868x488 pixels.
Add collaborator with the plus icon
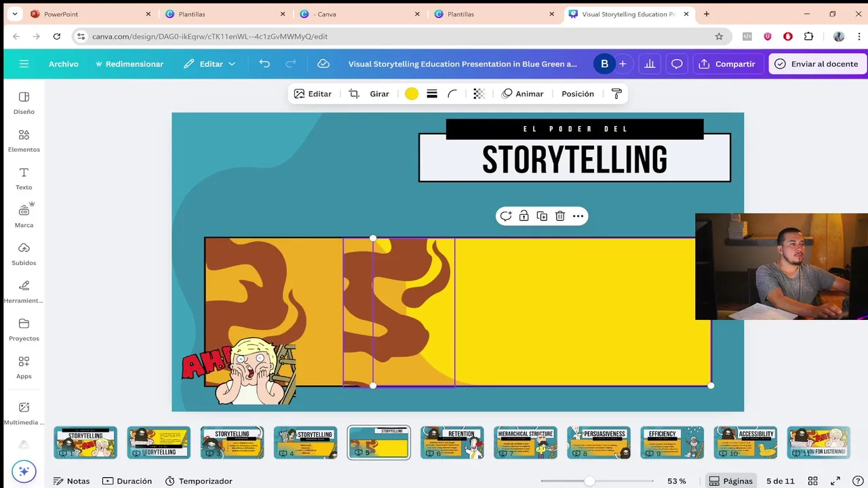tap(623, 64)
